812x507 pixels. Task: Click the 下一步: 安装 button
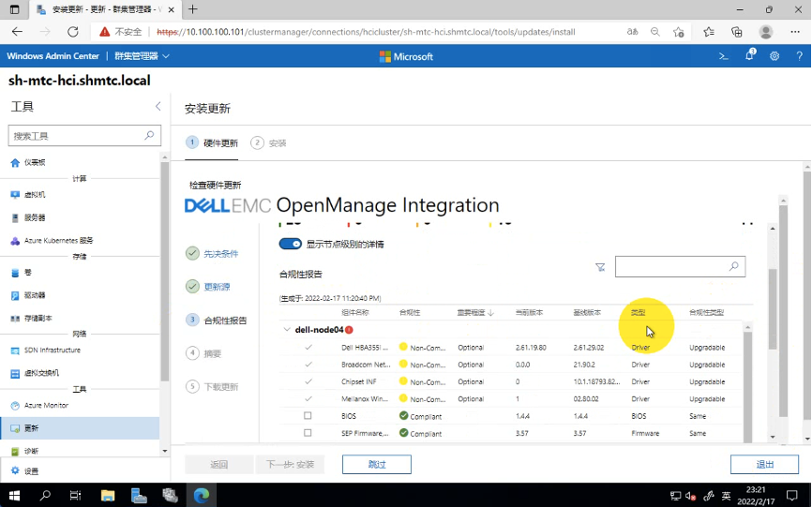[x=290, y=465]
